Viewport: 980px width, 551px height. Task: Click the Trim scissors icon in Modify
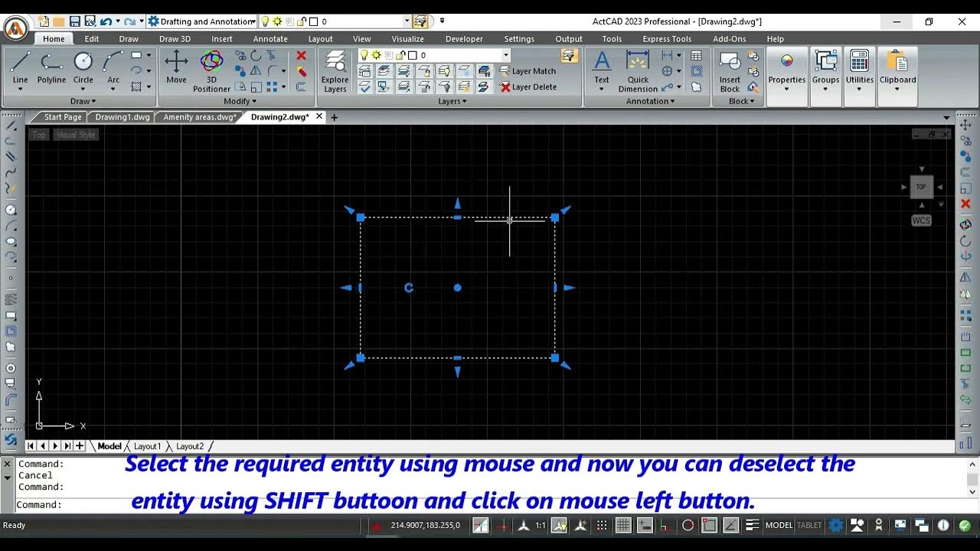271,56
